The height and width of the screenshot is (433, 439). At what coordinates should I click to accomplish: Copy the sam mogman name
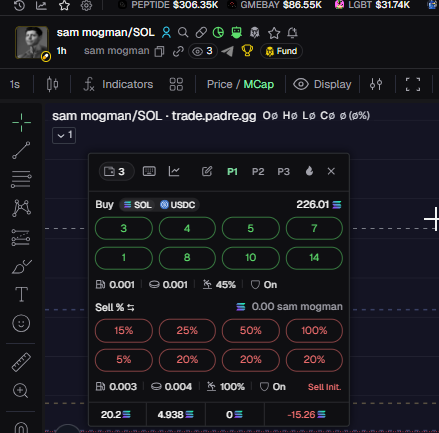pos(159,51)
